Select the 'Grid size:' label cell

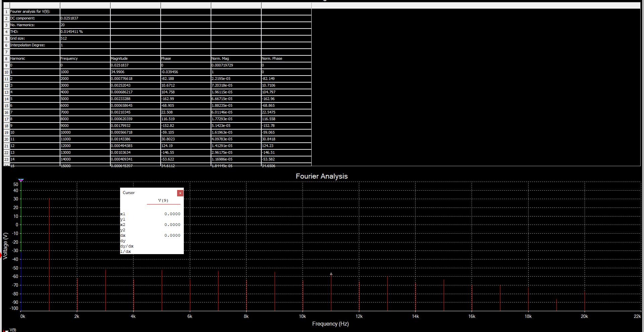(x=35, y=39)
